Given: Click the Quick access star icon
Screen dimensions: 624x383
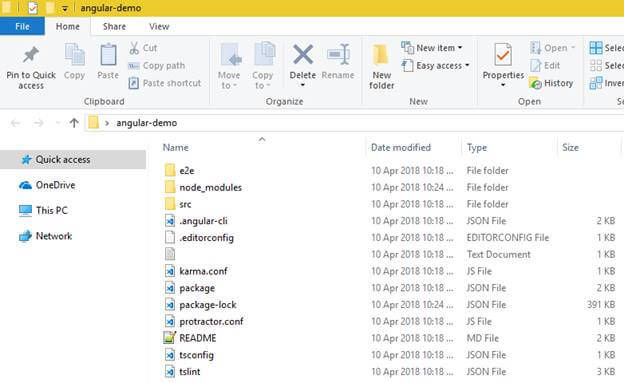Looking at the screenshot, I should [26, 160].
